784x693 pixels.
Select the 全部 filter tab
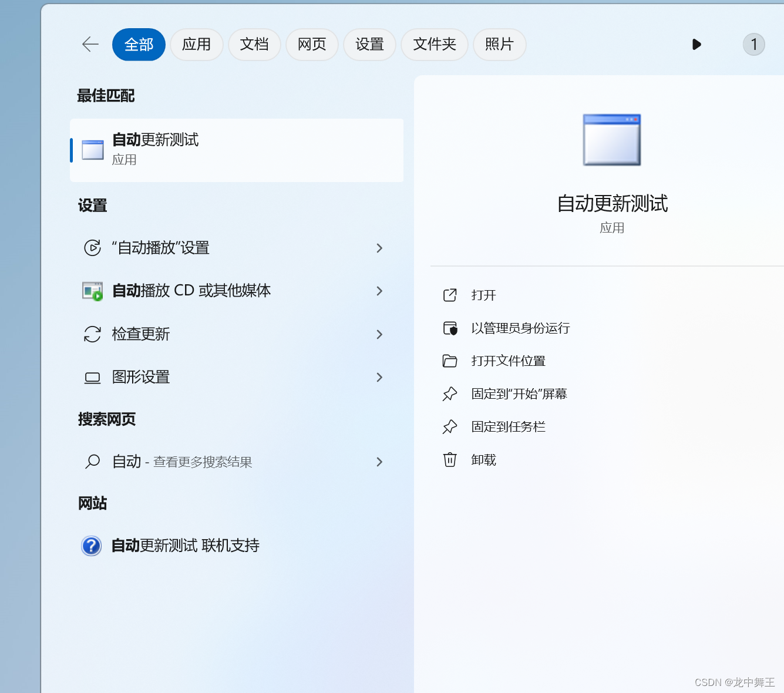click(139, 45)
